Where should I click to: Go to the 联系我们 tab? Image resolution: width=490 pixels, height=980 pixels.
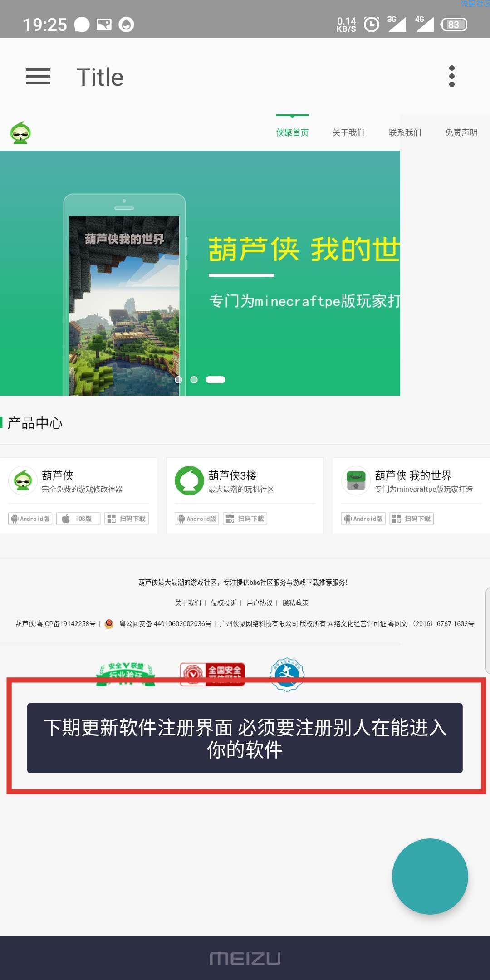coord(405,132)
